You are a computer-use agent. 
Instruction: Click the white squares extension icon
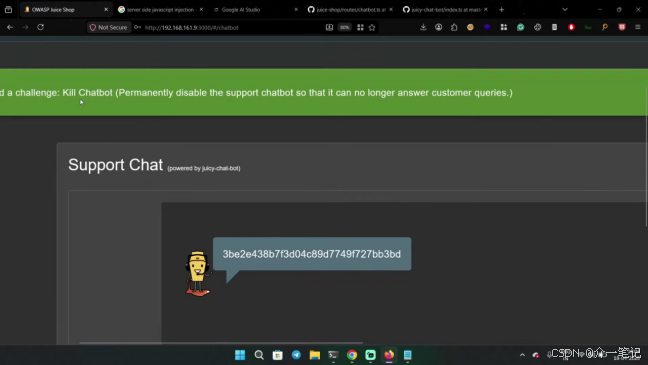point(504,27)
